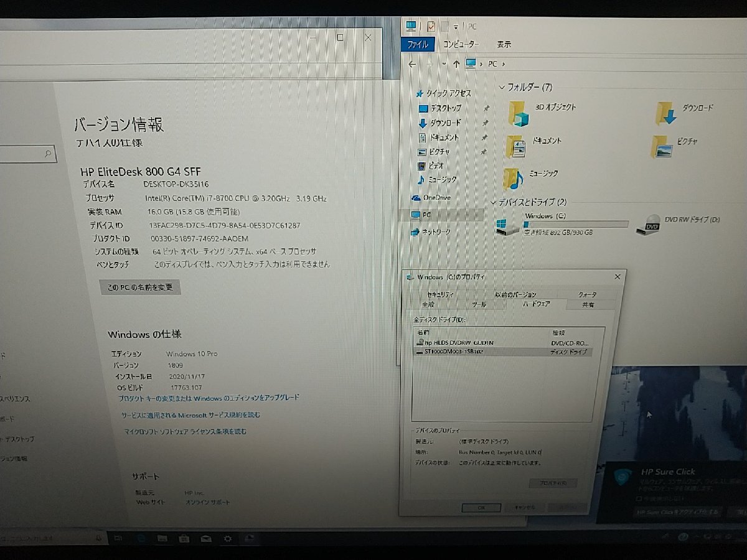Switch to the 全般 tab in properties
Viewport: 747px width, 560px height.
(x=428, y=304)
